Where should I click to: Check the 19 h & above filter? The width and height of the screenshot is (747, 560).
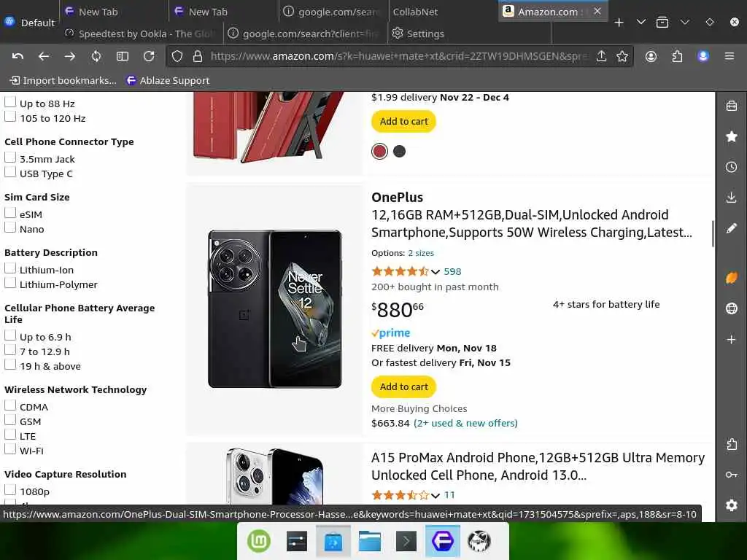point(10,365)
